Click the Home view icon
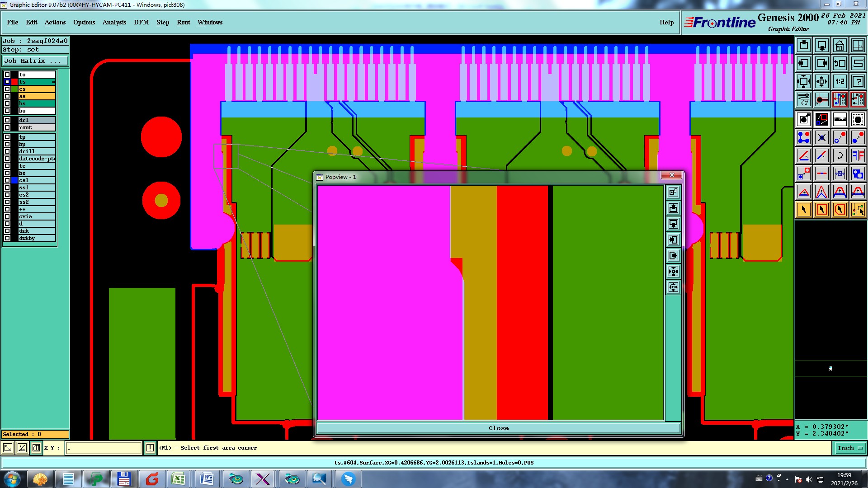The image size is (868, 488). [840, 45]
